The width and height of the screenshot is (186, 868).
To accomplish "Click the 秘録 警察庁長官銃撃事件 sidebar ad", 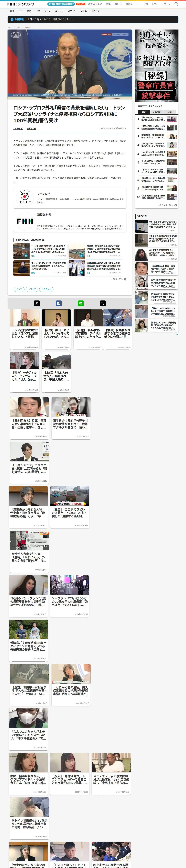I will coord(157,65).
